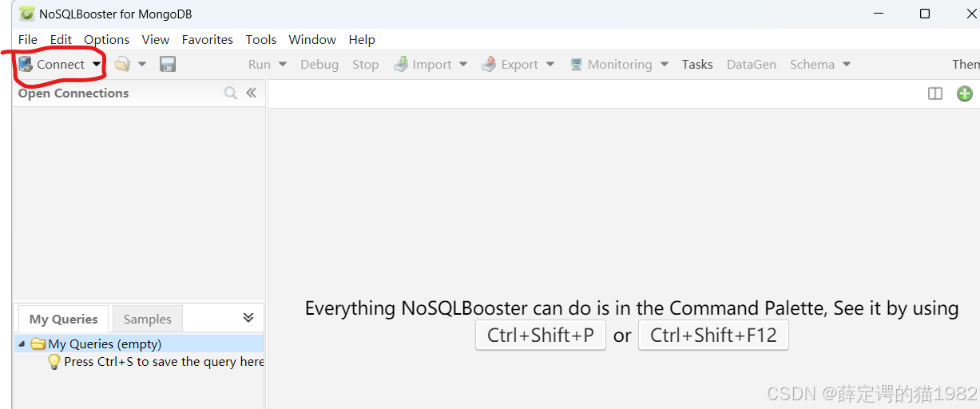
Task: Click the Schema toolbar button
Action: 812,65
